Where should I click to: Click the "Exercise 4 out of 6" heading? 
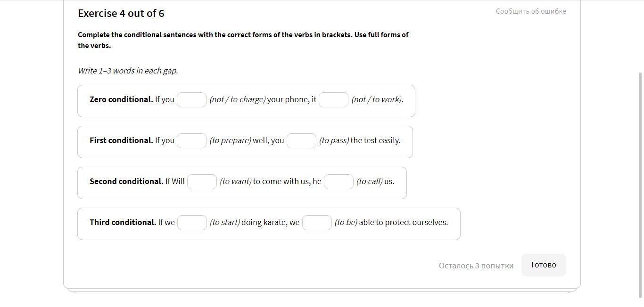pyautogui.click(x=121, y=13)
